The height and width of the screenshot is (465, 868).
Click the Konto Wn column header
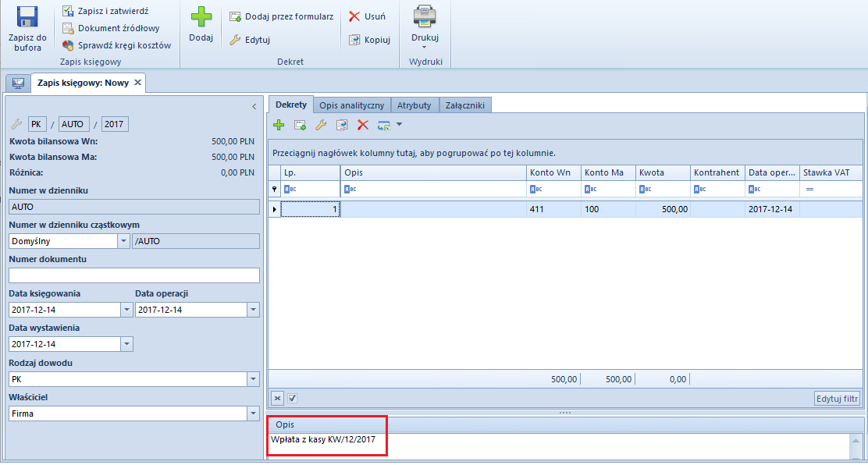tap(553, 172)
